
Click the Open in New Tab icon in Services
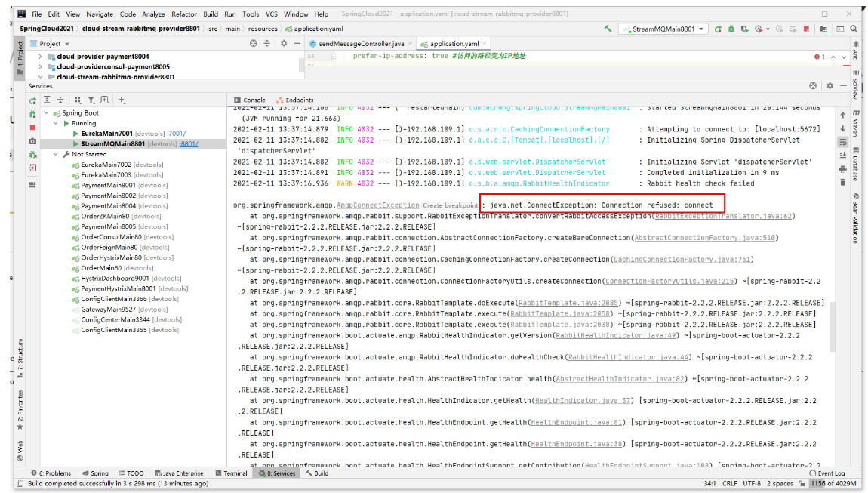[105, 100]
